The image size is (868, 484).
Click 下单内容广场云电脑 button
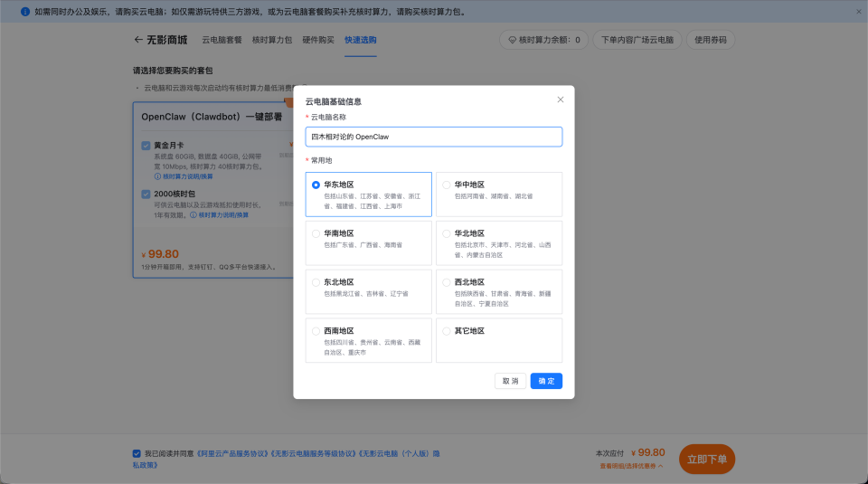(637, 40)
